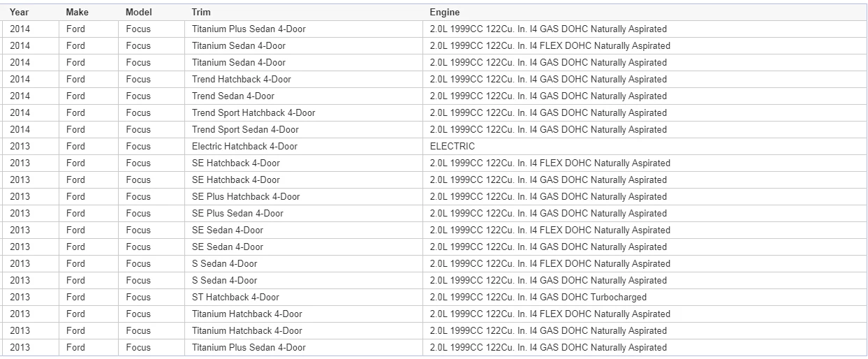Click the 2014 Trend Hatchback 4-Door trim

point(242,80)
